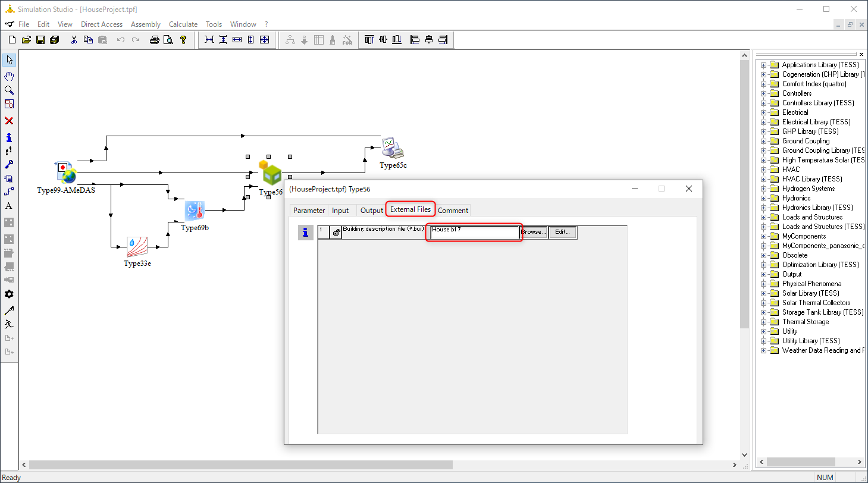Open the Calculate menu
868x483 pixels.
pos(183,24)
